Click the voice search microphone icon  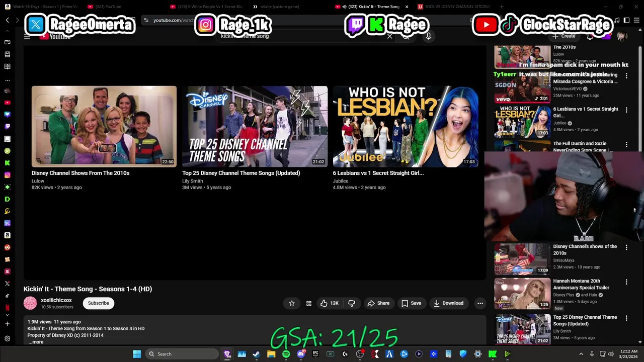(429, 36)
